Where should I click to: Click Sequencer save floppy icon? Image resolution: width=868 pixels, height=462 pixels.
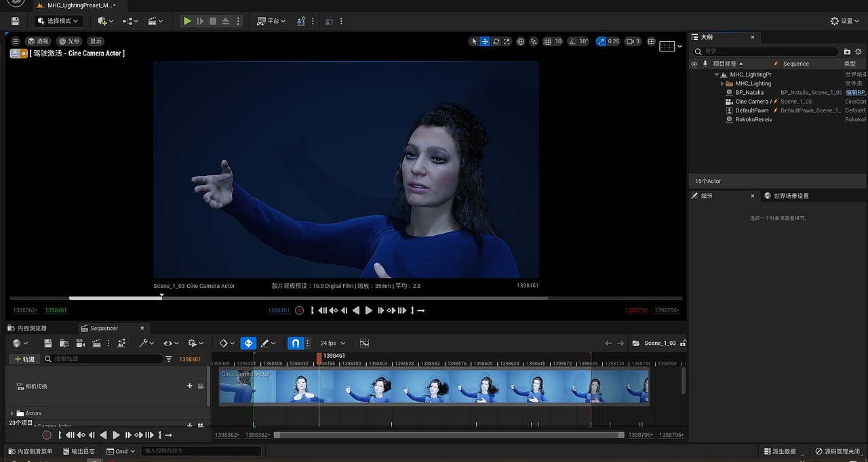point(47,343)
